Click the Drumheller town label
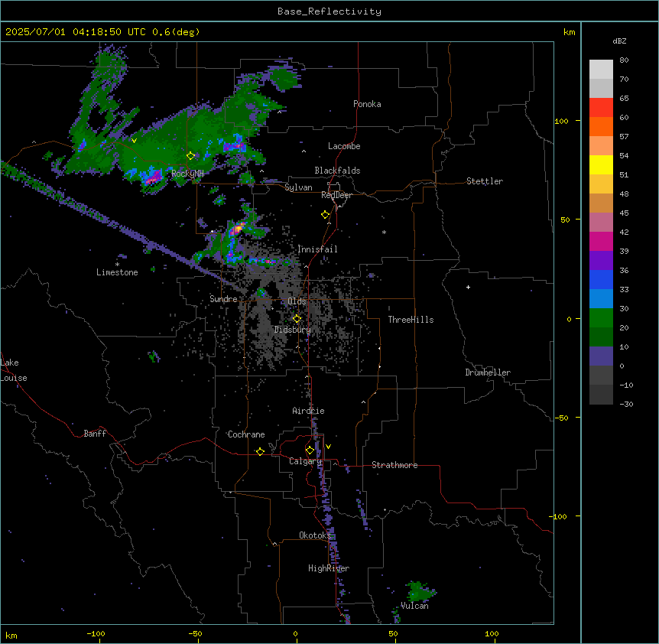The image size is (659, 644). (488, 372)
